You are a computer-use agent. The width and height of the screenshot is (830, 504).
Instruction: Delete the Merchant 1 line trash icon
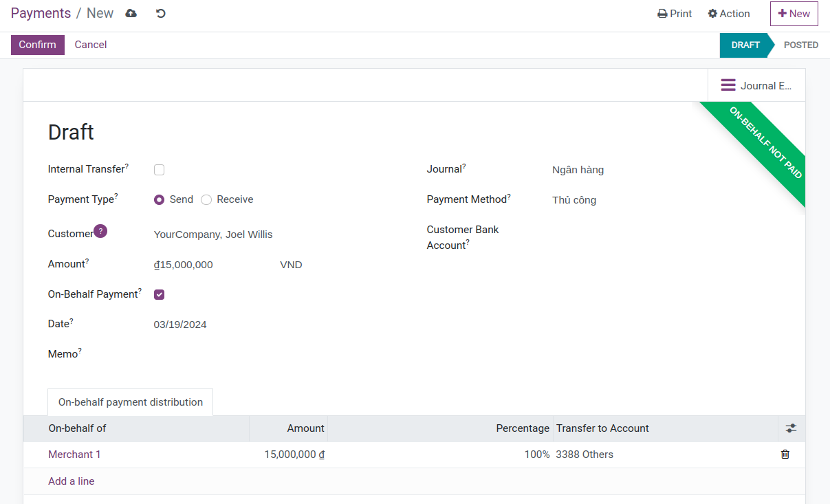point(785,454)
